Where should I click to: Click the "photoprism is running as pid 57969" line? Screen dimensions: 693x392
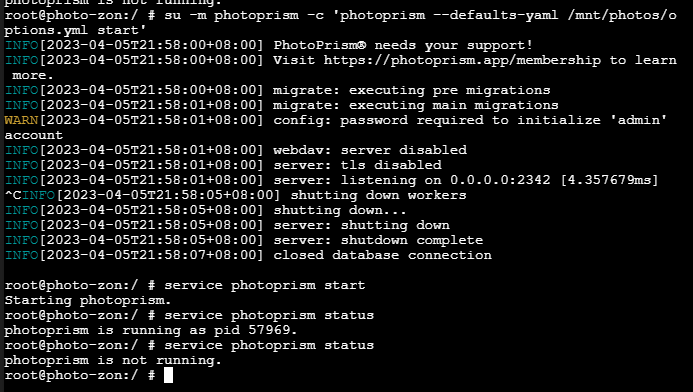(x=151, y=331)
